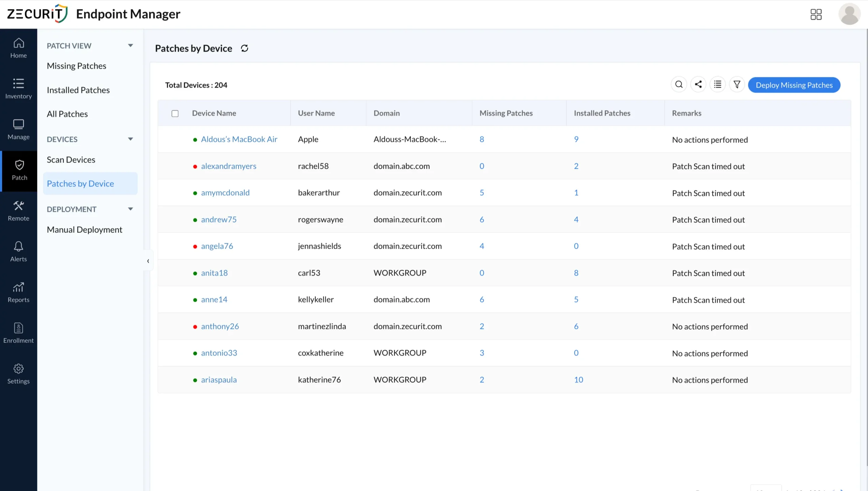Screen dimensions: 868x491
Task: Click installed patches count 9 for Aldous's MacBook
Action: 576,139
